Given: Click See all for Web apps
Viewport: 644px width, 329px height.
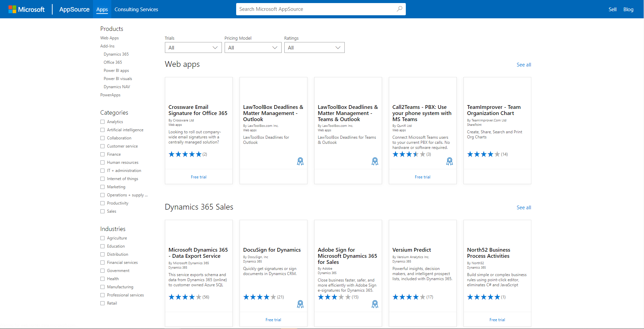Looking at the screenshot, I should click(524, 65).
